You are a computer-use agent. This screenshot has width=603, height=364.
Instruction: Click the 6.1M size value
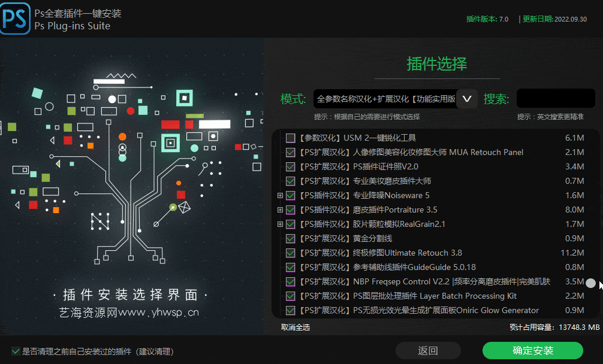click(x=575, y=138)
